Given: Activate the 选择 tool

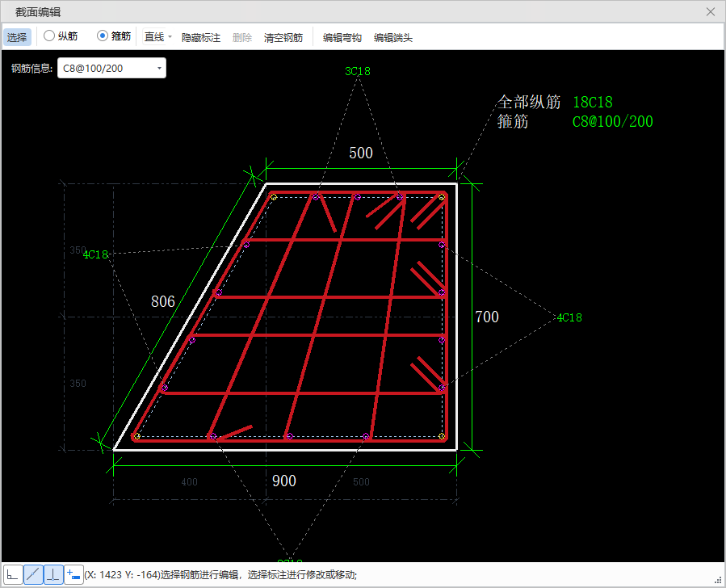Looking at the screenshot, I should (17, 37).
